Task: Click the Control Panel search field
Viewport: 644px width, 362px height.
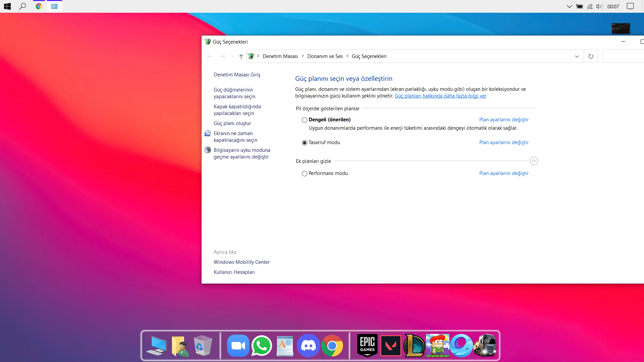Action: 623,56
